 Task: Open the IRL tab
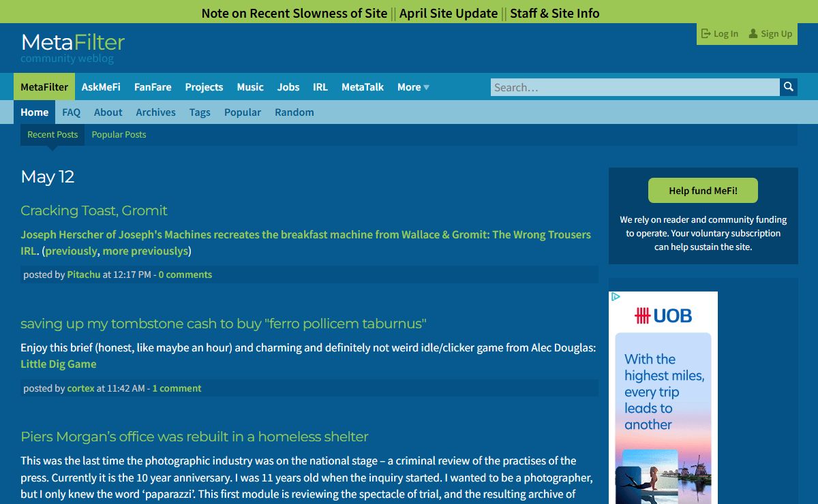[320, 87]
